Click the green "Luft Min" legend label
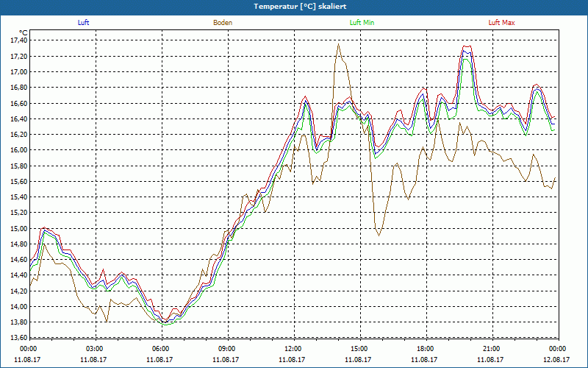The width and height of the screenshot is (588, 368). click(362, 23)
